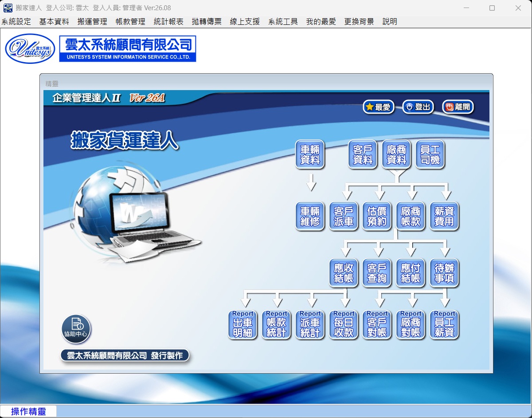The width and height of the screenshot is (532, 418).
Task: Open the 系統工具 menu
Action: point(283,21)
